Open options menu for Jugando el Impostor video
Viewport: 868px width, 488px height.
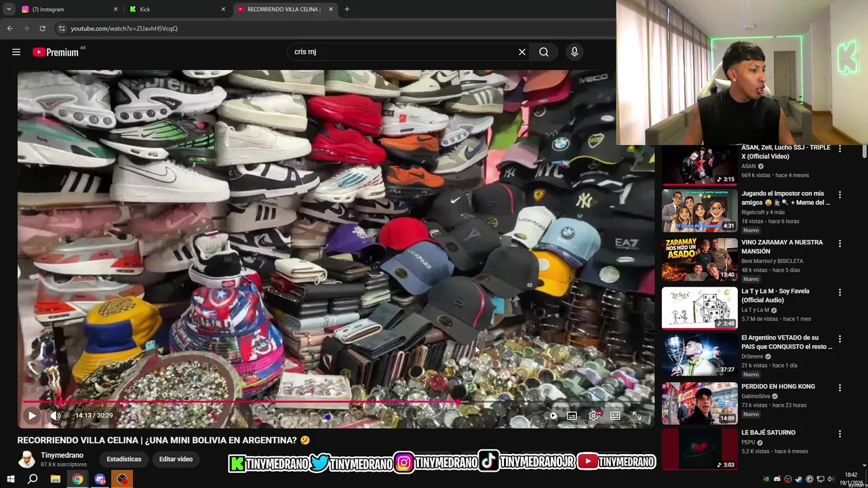pos(840,195)
